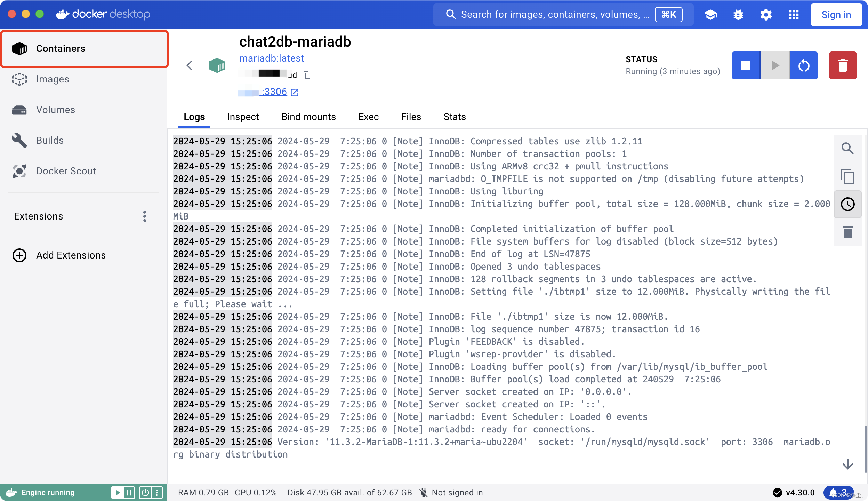Jump to bottom of logs with down arrow

pyautogui.click(x=848, y=464)
